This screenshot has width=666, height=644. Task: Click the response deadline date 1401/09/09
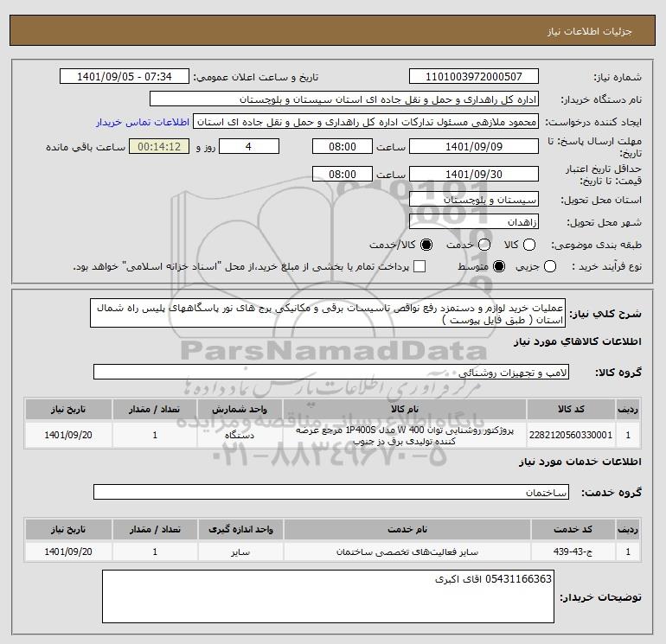474,146
